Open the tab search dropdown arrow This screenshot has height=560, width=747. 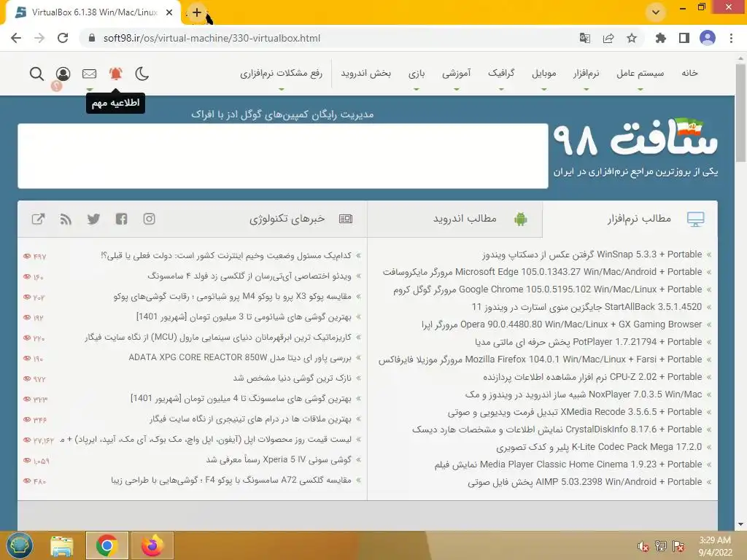[656, 12]
